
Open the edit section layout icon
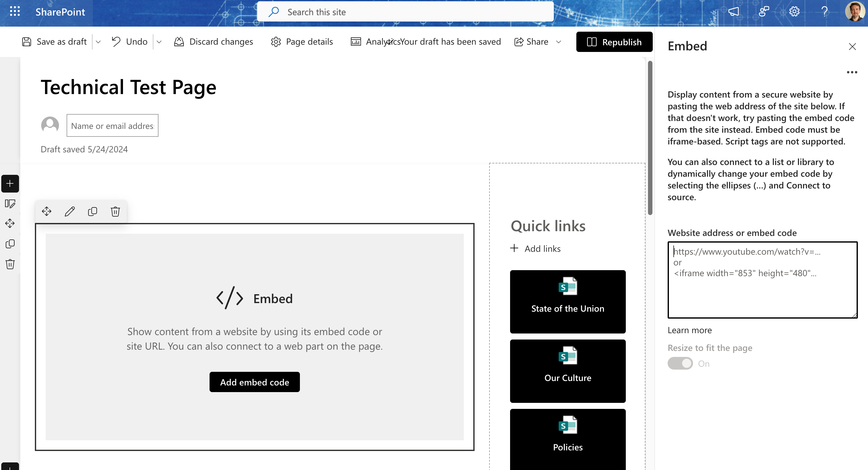click(x=10, y=204)
